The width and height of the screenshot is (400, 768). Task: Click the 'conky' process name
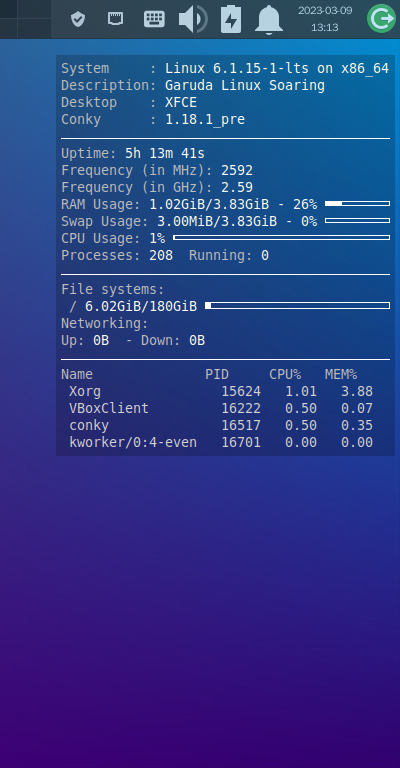point(89,426)
